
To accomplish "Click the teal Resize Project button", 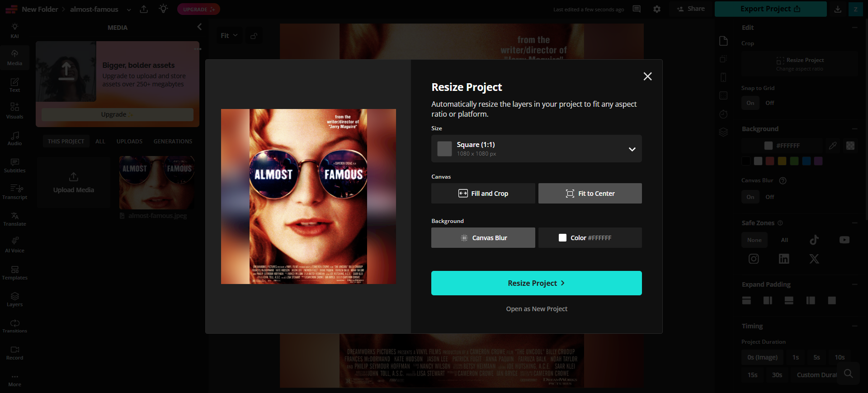I will (537, 283).
